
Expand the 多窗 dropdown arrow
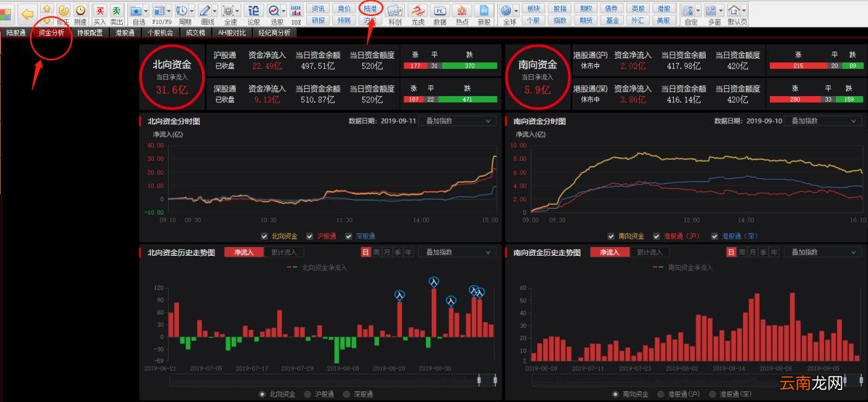tap(721, 11)
